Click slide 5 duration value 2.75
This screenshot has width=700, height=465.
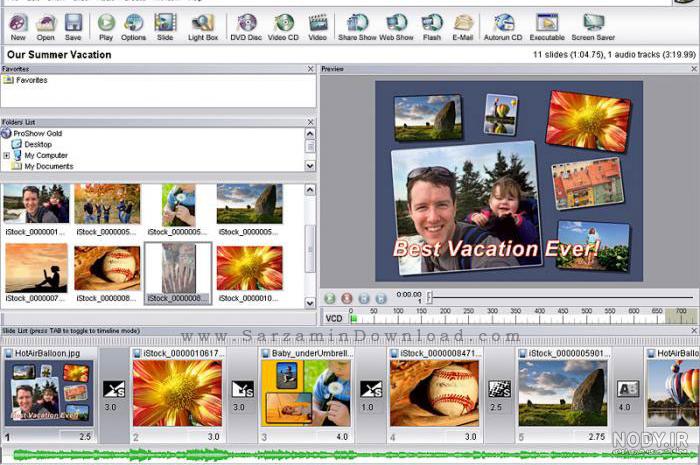click(x=596, y=436)
